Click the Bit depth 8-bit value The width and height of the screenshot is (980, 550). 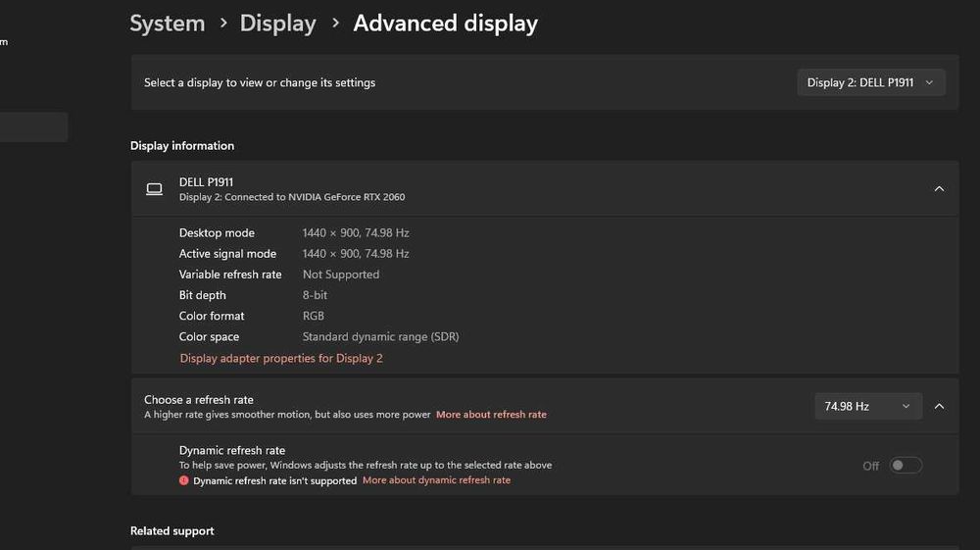click(315, 295)
